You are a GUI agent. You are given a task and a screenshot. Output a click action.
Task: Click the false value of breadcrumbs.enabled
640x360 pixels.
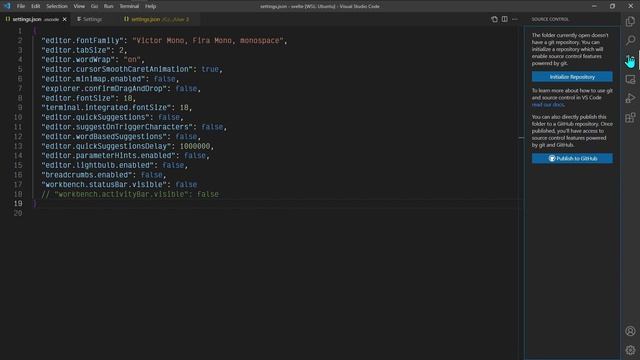click(x=151, y=175)
